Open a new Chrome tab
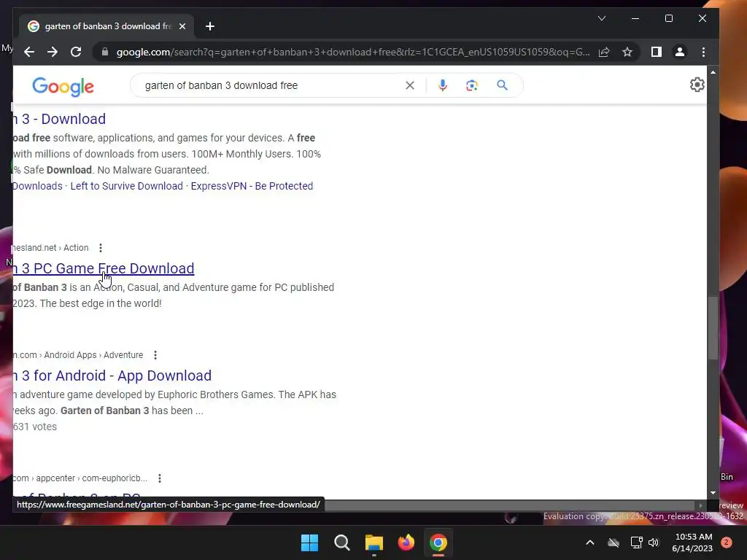This screenshot has width=747, height=560. (x=210, y=26)
